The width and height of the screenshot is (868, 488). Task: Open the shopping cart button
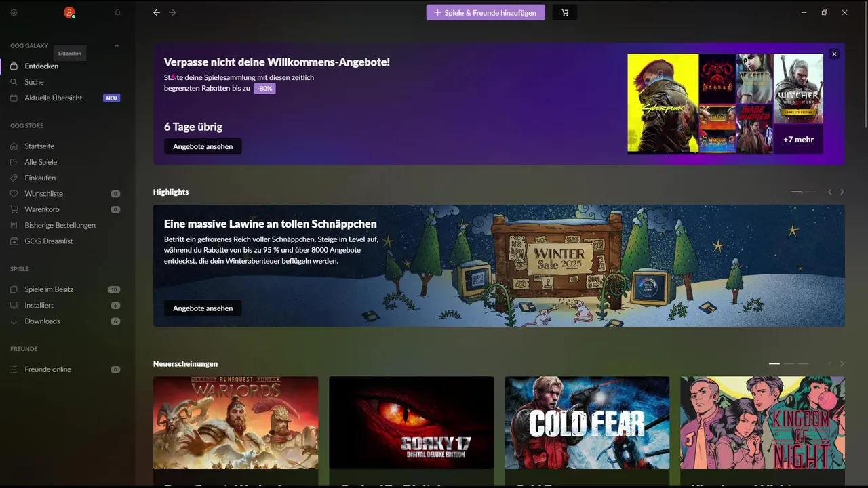tap(565, 12)
